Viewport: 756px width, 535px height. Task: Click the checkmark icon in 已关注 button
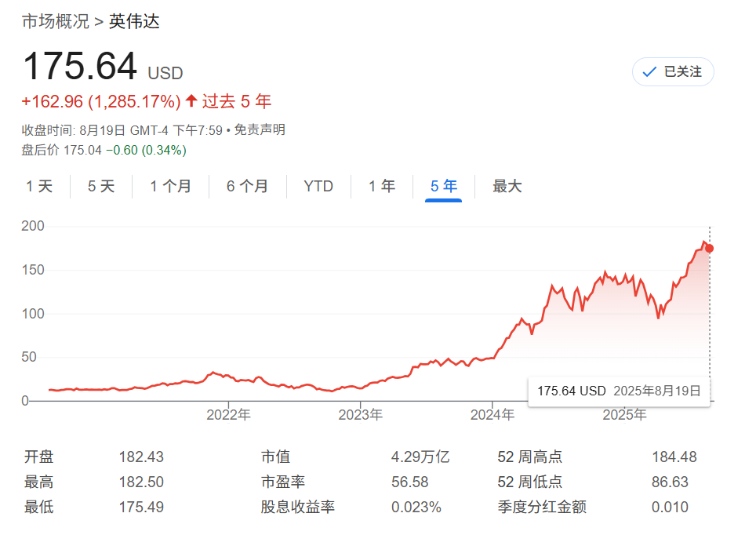[x=649, y=72]
